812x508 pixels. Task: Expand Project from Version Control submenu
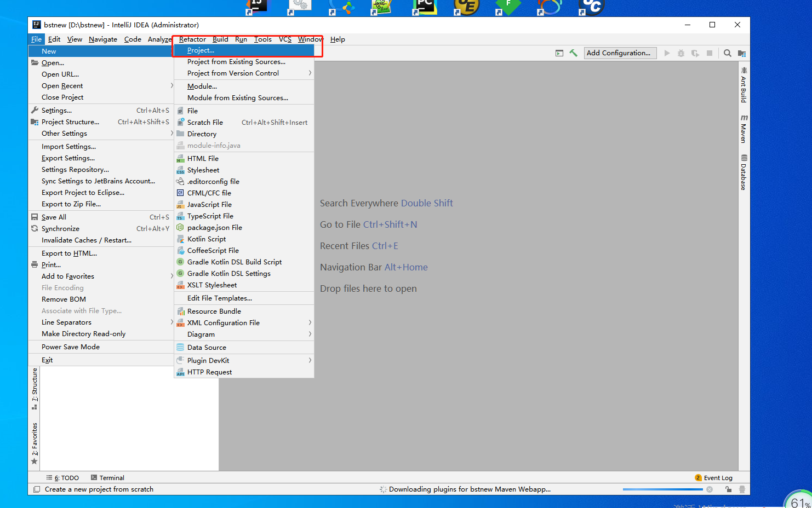244,73
